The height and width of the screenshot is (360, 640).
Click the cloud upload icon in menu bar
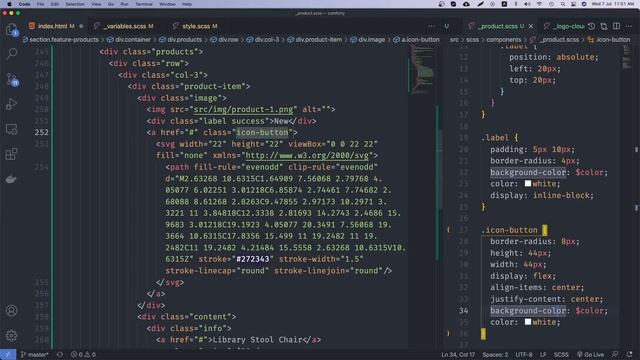click(x=466, y=4)
